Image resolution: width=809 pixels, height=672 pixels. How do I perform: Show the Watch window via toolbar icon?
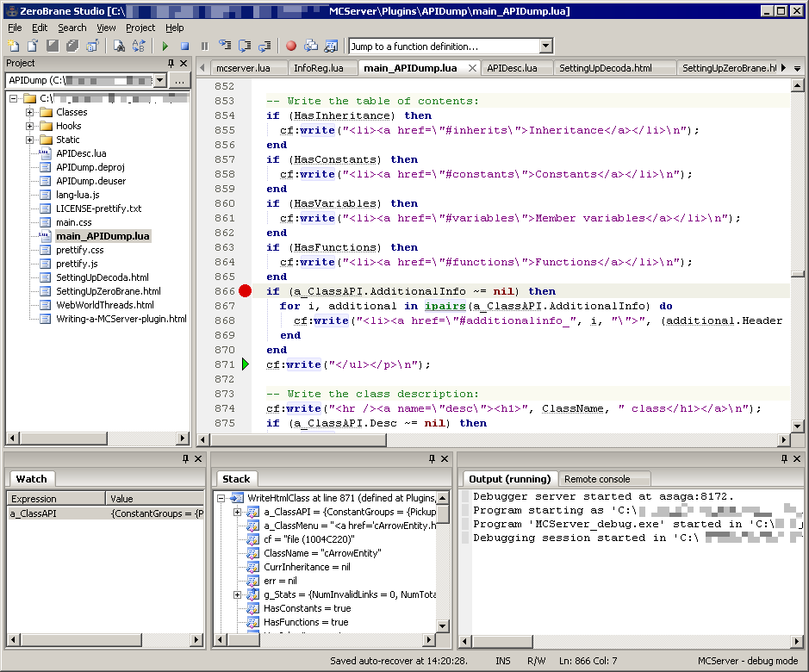[331, 46]
